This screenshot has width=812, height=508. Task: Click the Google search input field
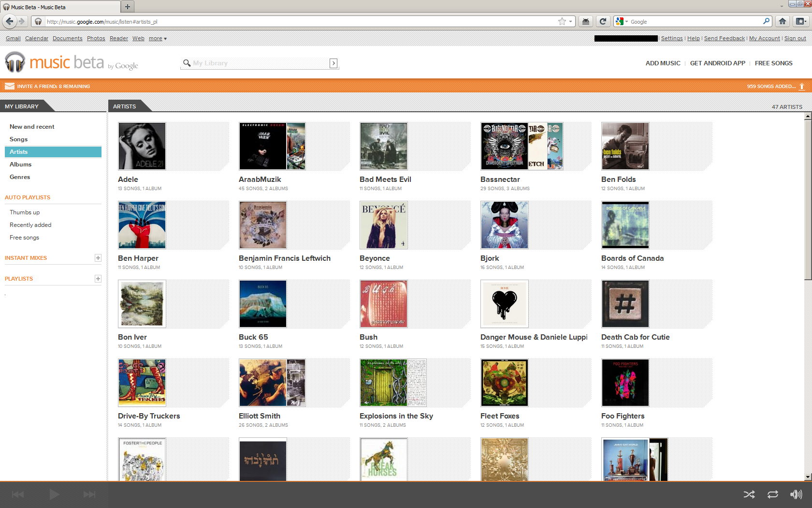pyautogui.click(x=695, y=22)
